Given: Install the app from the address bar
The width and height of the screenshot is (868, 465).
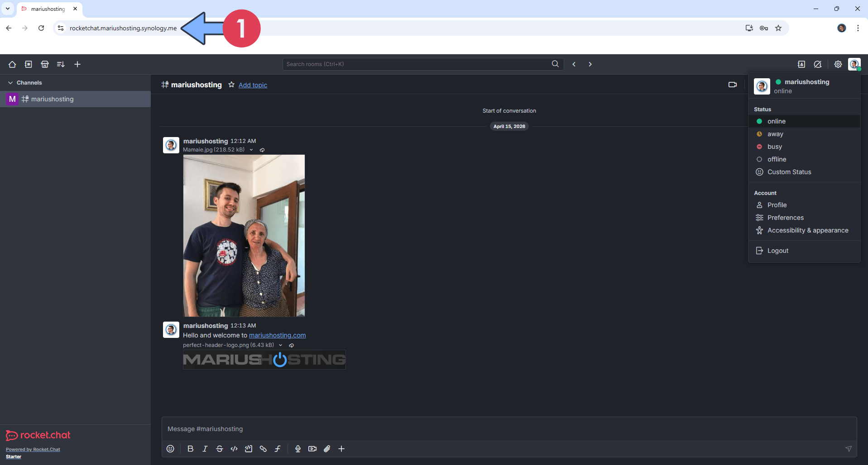Looking at the screenshot, I should tap(749, 28).
